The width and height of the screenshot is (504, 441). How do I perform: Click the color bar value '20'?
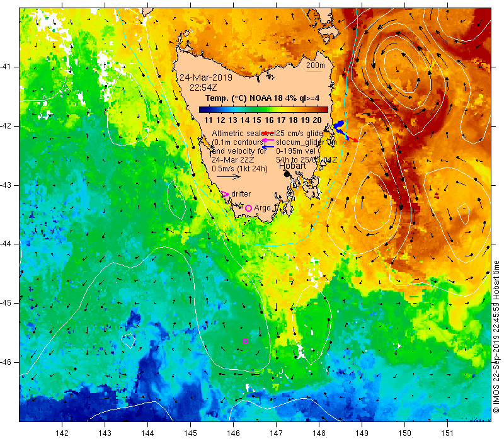coord(318,120)
